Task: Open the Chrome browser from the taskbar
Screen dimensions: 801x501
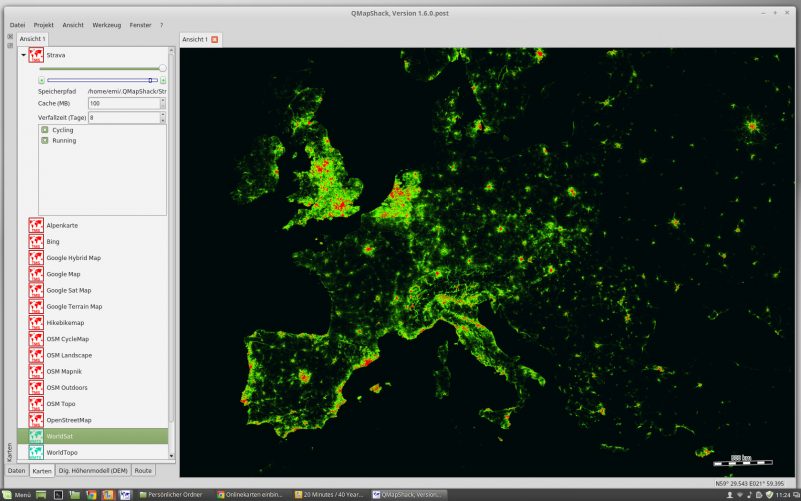Action: [x=91, y=494]
